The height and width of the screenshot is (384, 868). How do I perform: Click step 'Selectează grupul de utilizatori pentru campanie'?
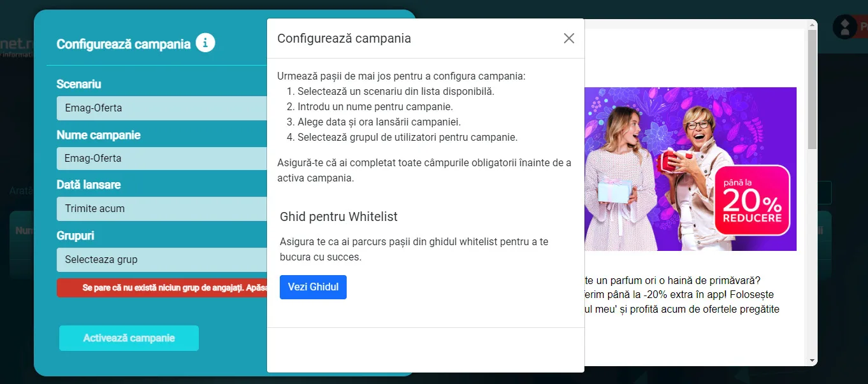(407, 137)
